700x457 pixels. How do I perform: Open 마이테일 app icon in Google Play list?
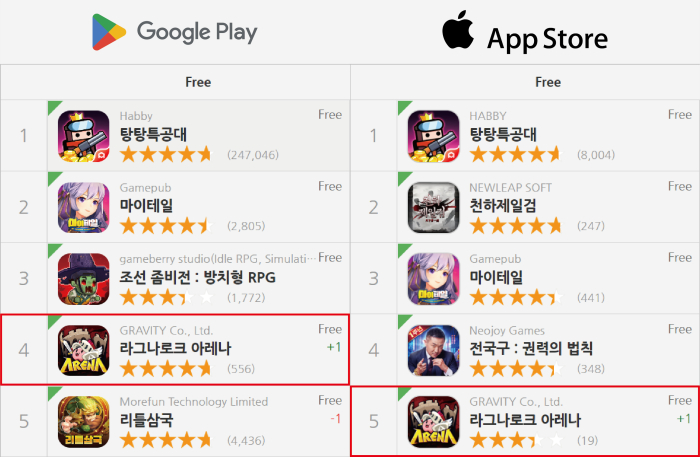click(83, 208)
